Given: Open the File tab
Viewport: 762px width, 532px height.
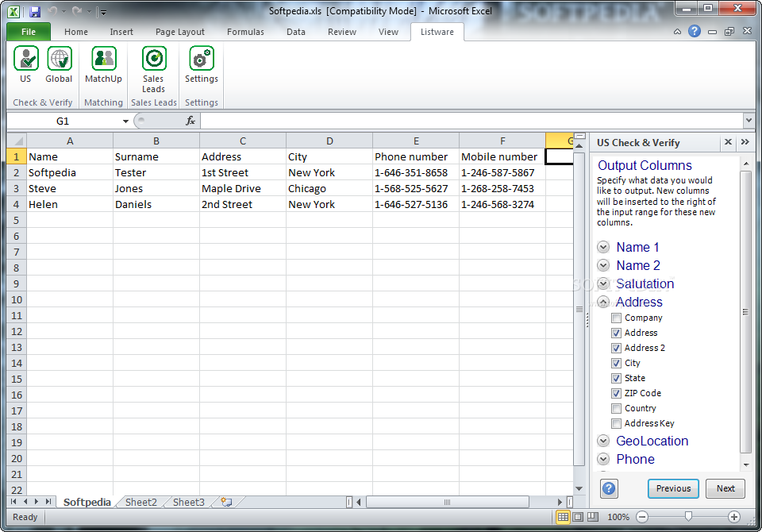Looking at the screenshot, I should [x=29, y=32].
